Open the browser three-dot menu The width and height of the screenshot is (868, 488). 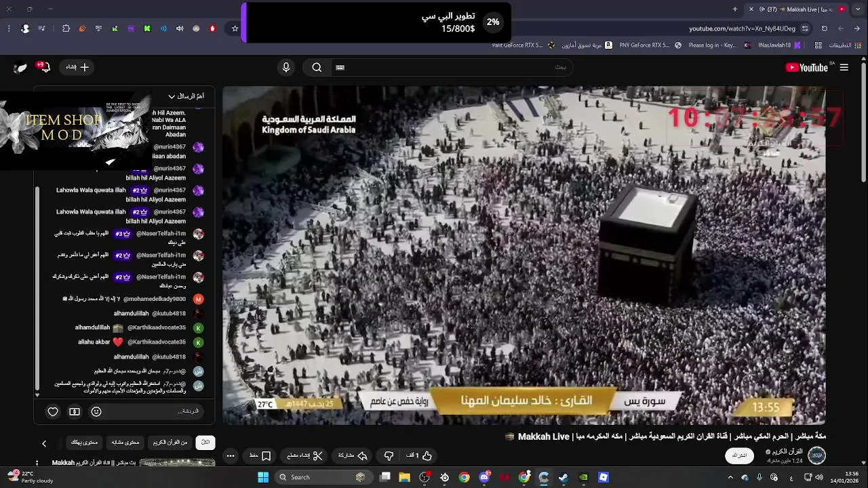point(9,28)
